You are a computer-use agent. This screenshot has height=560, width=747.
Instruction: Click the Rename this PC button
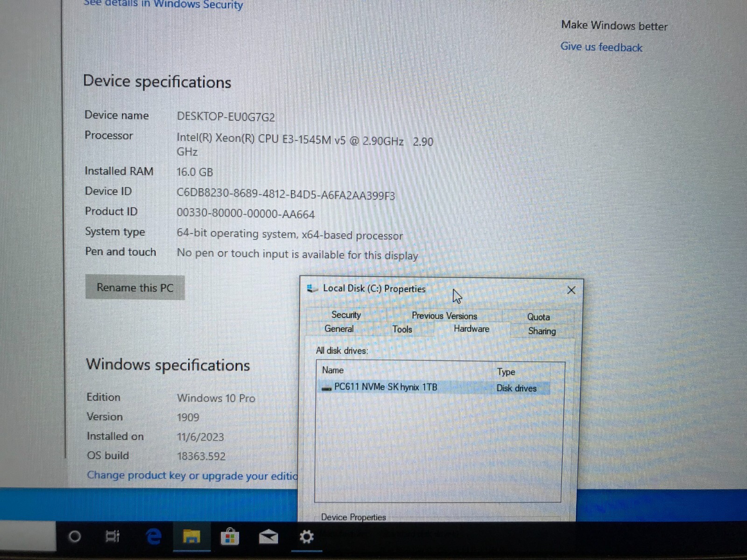(x=135, y=287)
